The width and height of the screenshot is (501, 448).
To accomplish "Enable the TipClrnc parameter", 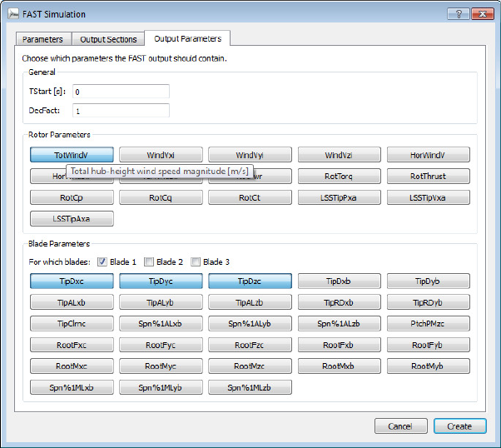I will (72, 324).
